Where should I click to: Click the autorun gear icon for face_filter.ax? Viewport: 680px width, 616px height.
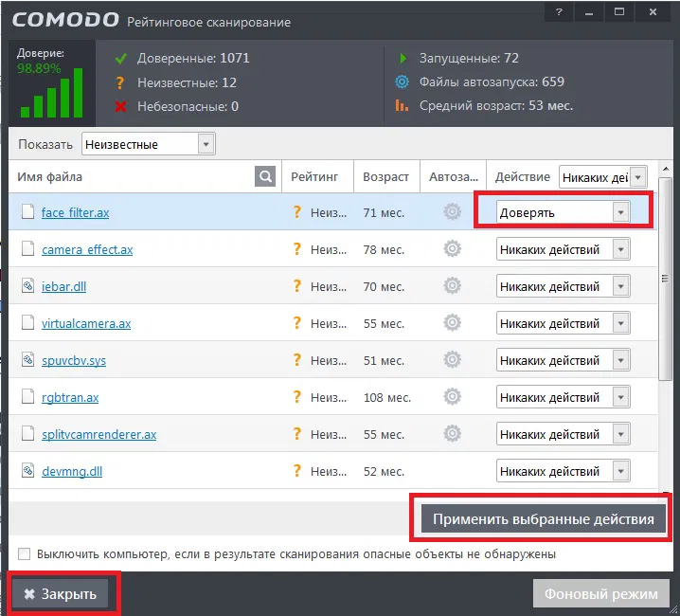453,212
